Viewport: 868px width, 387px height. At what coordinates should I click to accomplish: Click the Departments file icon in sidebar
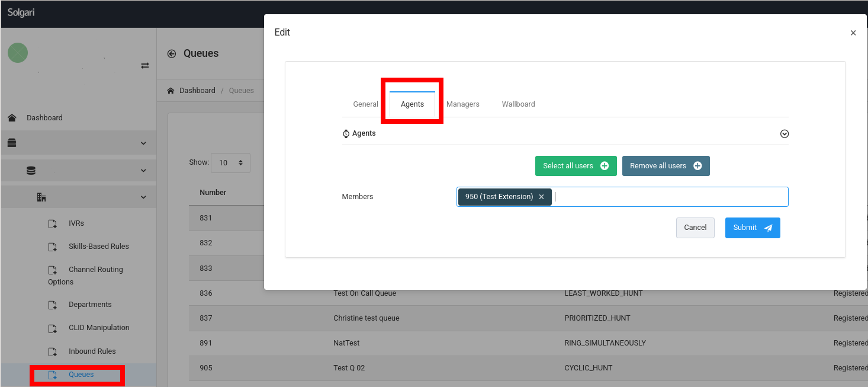[x=53, y=305]
